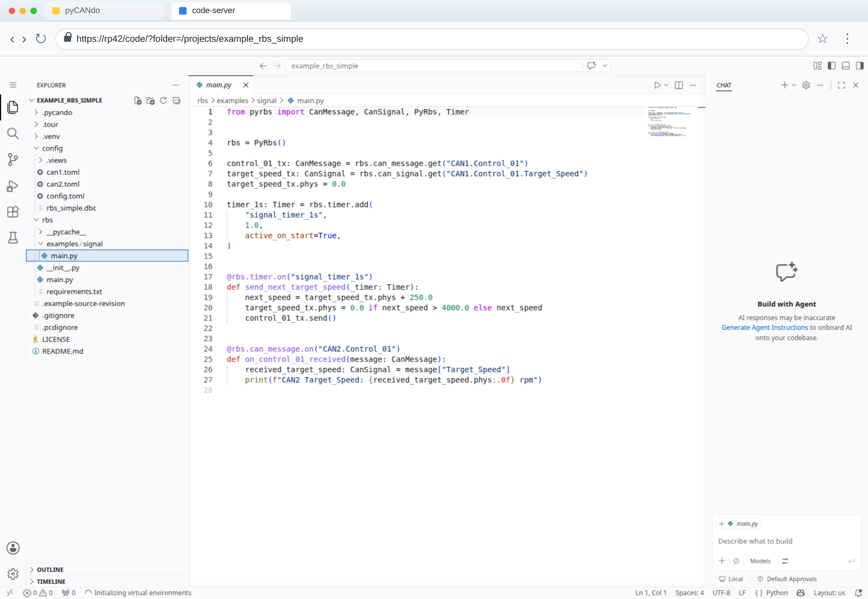Open the new chat dropdown arrow
This screenshot has width=868, height=599.
pyautogui.click(x=794, y=85)
